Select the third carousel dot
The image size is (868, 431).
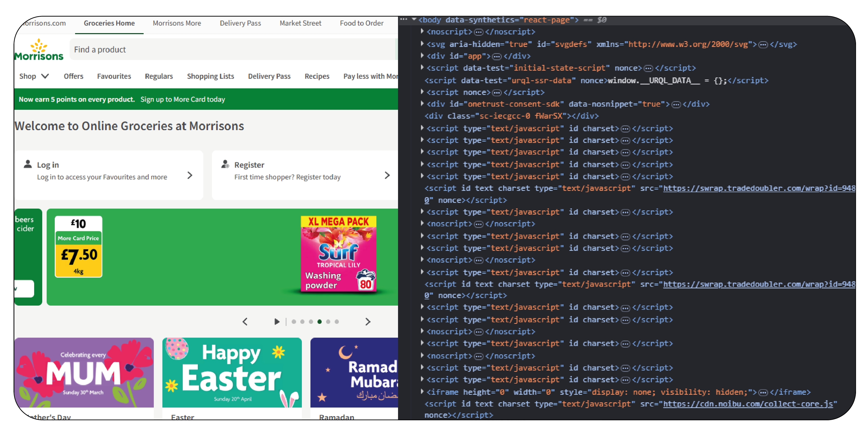click(x=311, y=321)
